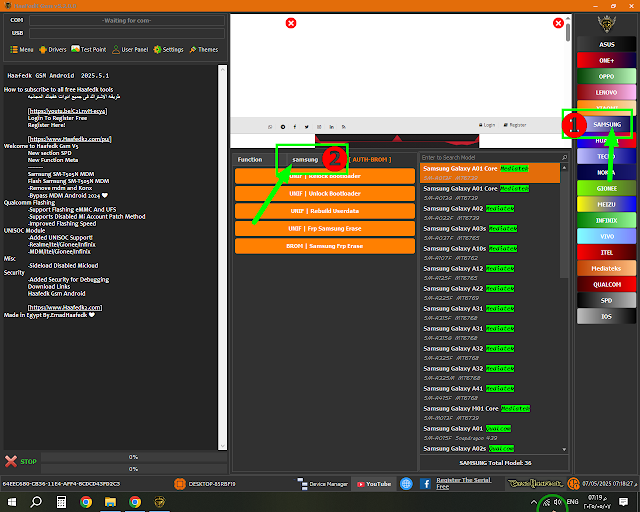Click UNIF Rebuild Userdata button

[x=325, y=211]
